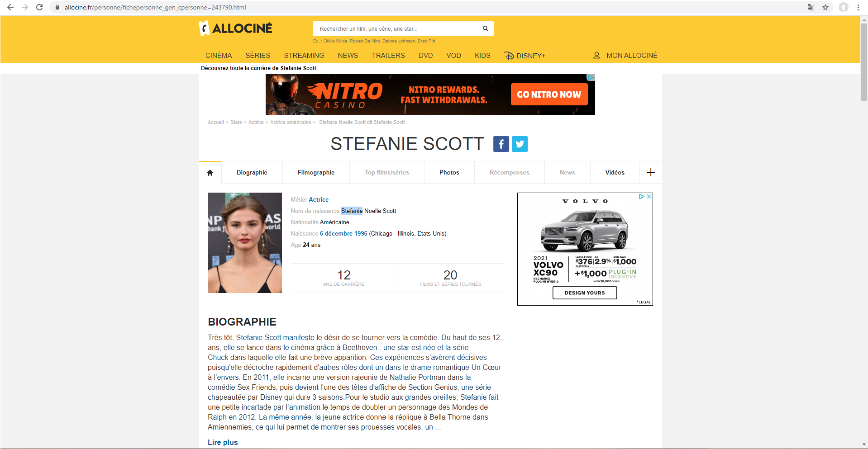Share on Twitter icon
868x449 pixels.
click(520, 144)
